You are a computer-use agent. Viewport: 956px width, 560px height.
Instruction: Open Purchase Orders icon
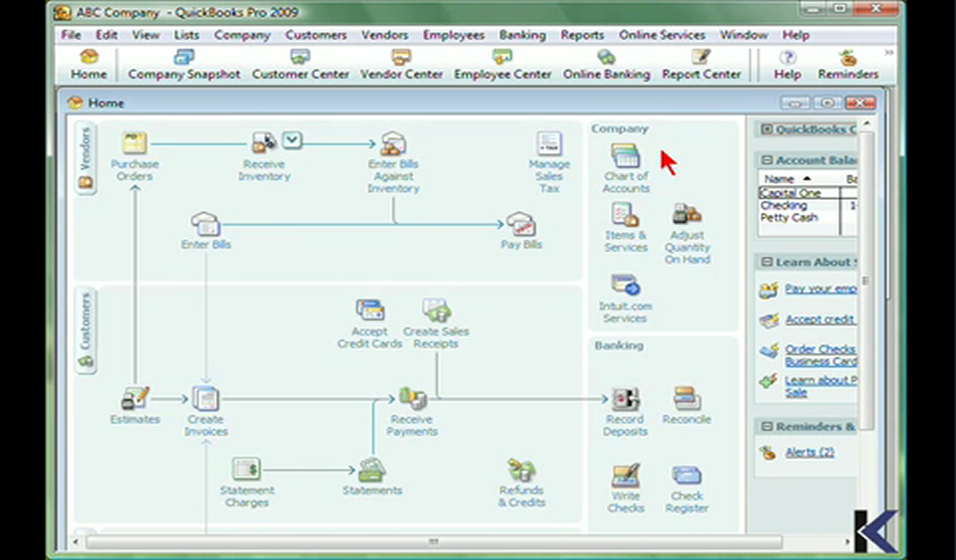pyautogui.click(x=134, y=143)
